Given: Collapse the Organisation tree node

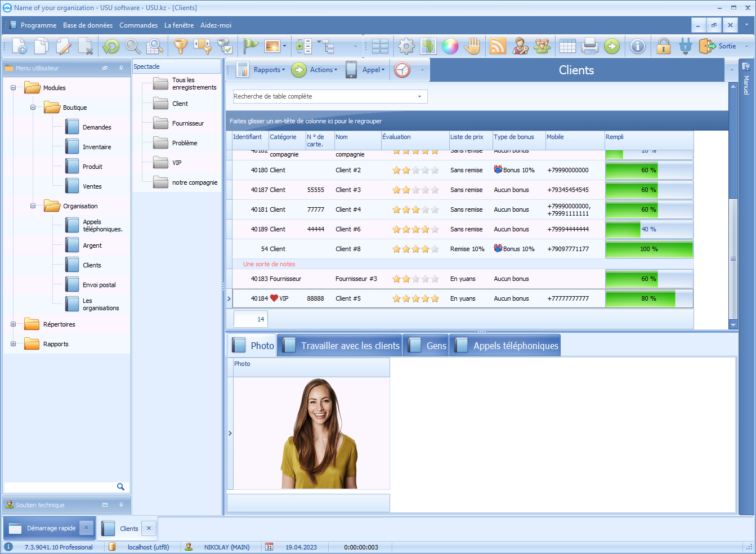Looking at the screenshot, I should (x=33, y=206).
